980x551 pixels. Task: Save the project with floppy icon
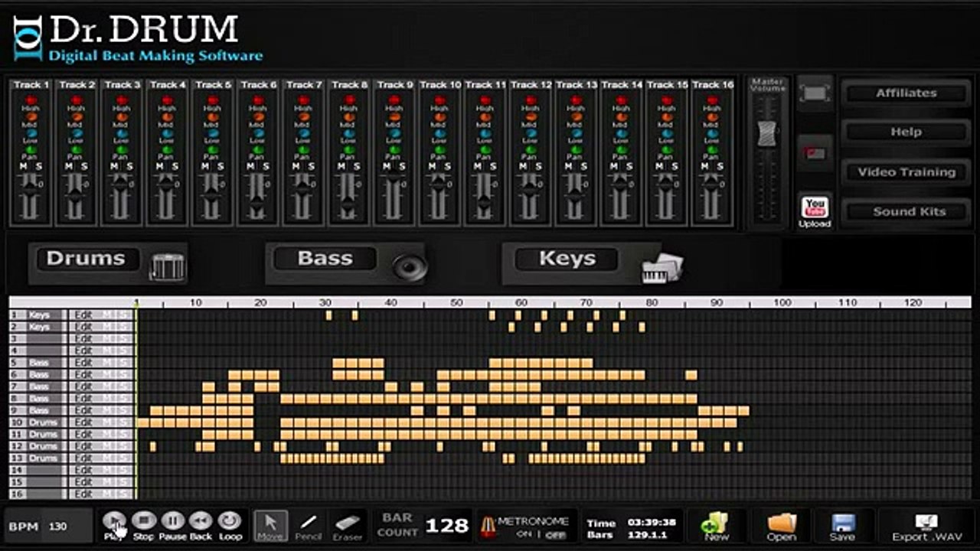tap(842, 526)
